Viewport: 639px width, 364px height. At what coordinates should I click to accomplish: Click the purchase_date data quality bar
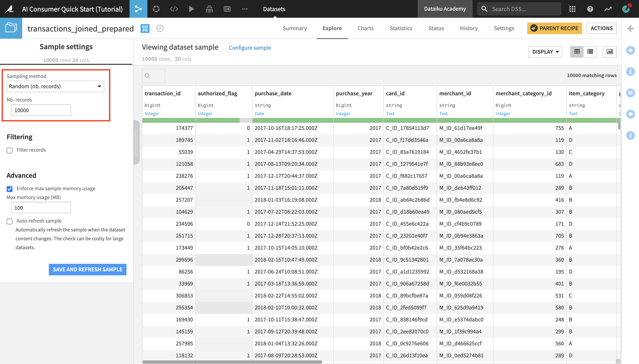pyautogui.click(x=293, y=121)
